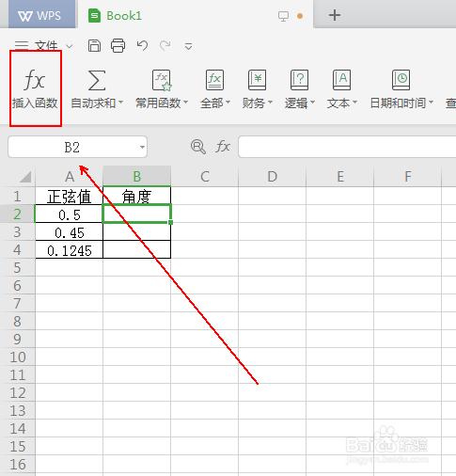Click the magnifier icon beside formula bar
The width and height of the screenshot is (456, 476).
click(198, 147)
